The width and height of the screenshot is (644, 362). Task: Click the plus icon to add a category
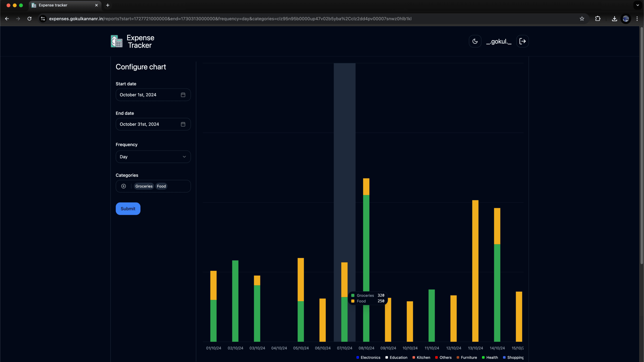pos(123,186)
